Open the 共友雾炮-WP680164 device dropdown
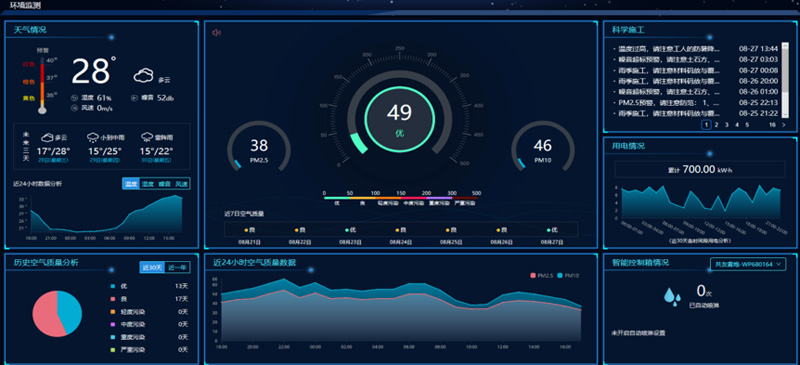 point(748,264)
